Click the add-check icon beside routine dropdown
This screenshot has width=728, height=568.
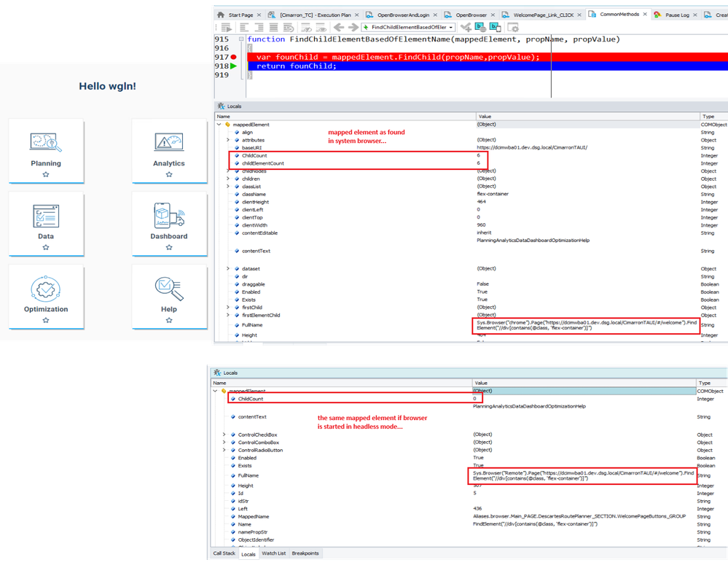tap(466, 28)
